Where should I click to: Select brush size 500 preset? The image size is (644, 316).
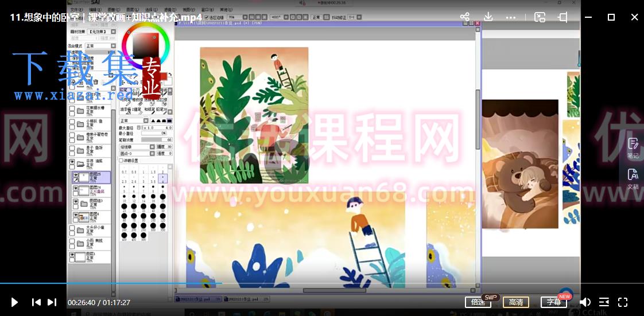point(143,237)
